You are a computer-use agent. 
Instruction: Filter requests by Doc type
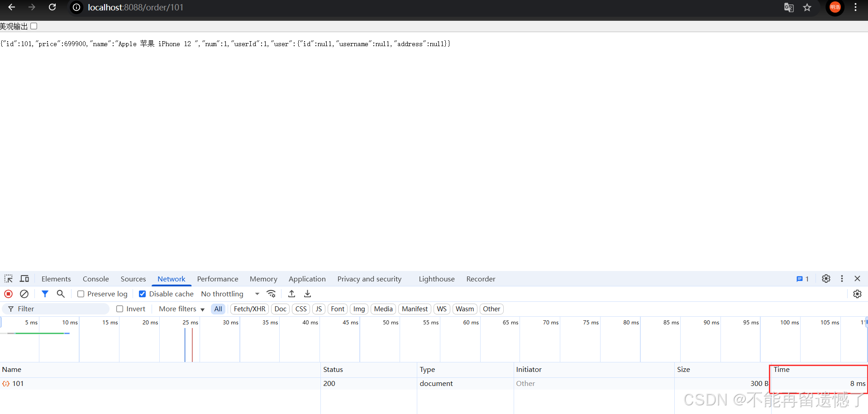coord(281,309)
